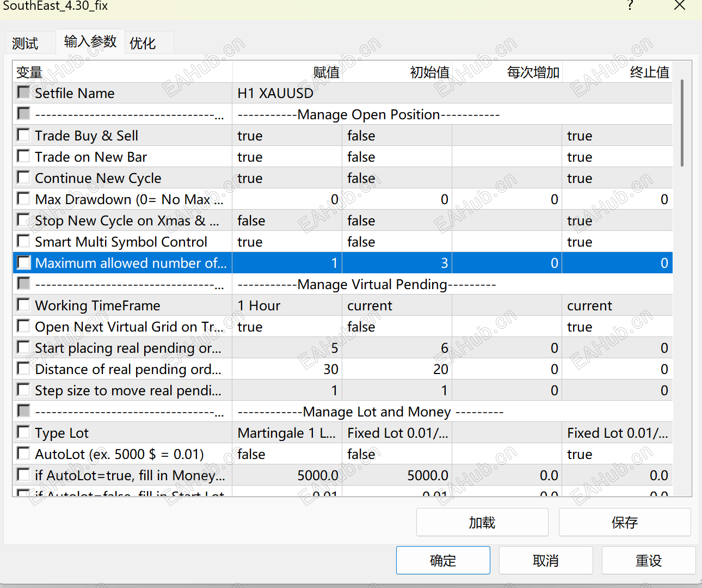
Task: Click Step size to move 赋值 value 1
Action: (x=287, y=390)
